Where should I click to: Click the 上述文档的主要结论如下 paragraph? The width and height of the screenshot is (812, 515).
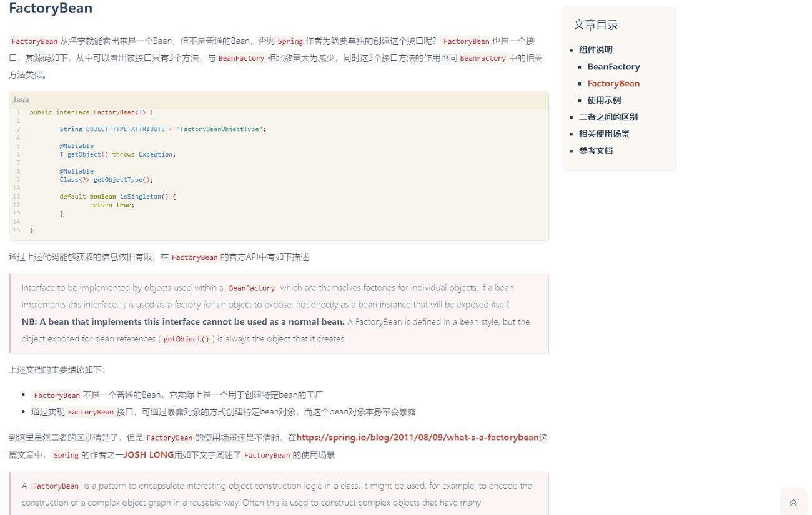(x=57, y=370)
